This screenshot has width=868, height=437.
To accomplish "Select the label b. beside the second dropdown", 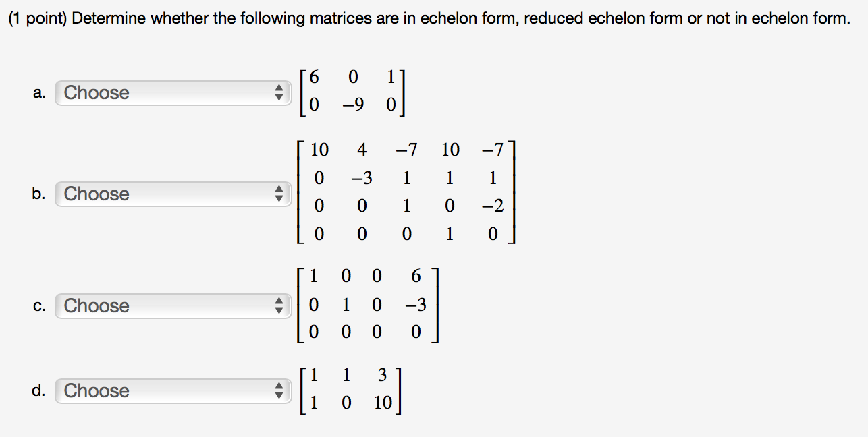I will tap(38, 194).
